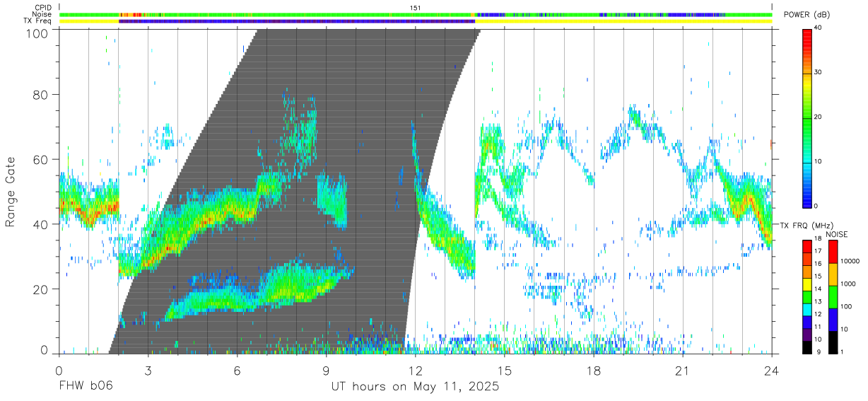Click the x-axis tick label 15
This screenshot has width=868, height=401.
point(504,371)
